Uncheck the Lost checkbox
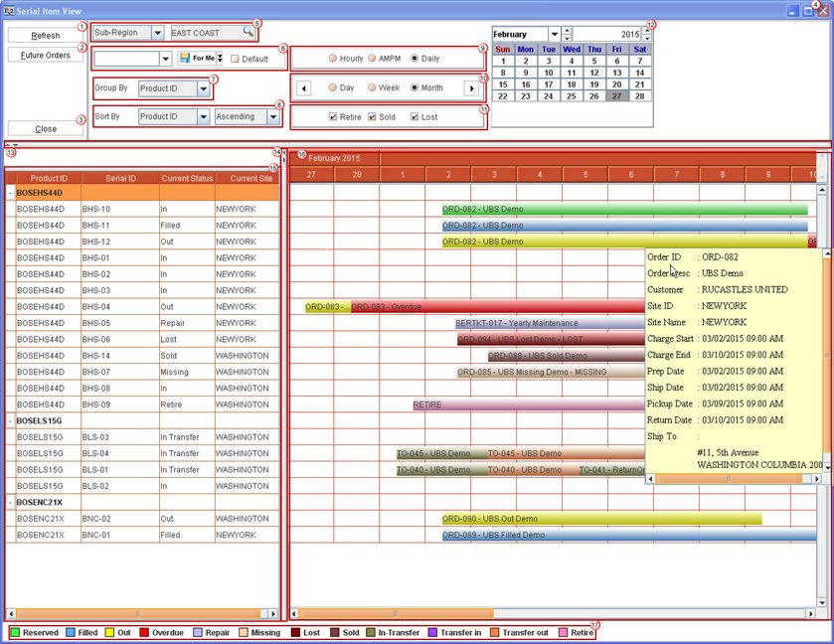The width and height of the screenshot is (834, 644). coord(415,116)
